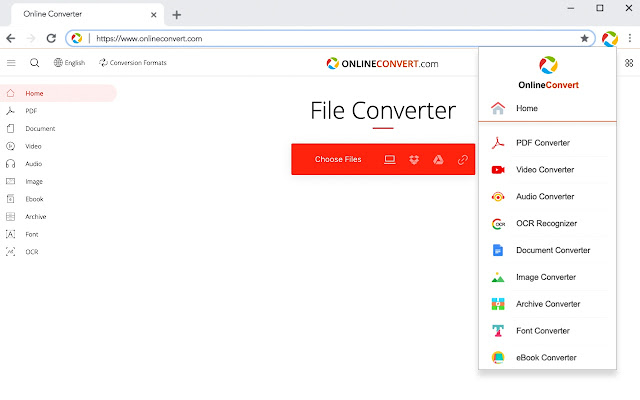
Task: Click the site search magnifier icon
Action: pyautogui.click(x=35, y=63)
